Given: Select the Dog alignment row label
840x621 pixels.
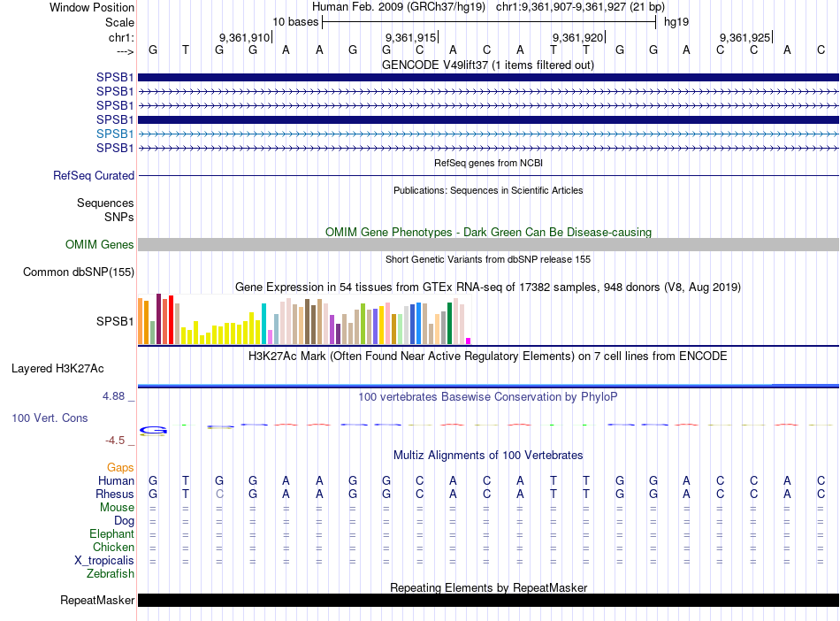Looking at the screenshot, I should [x=124, y=521].
